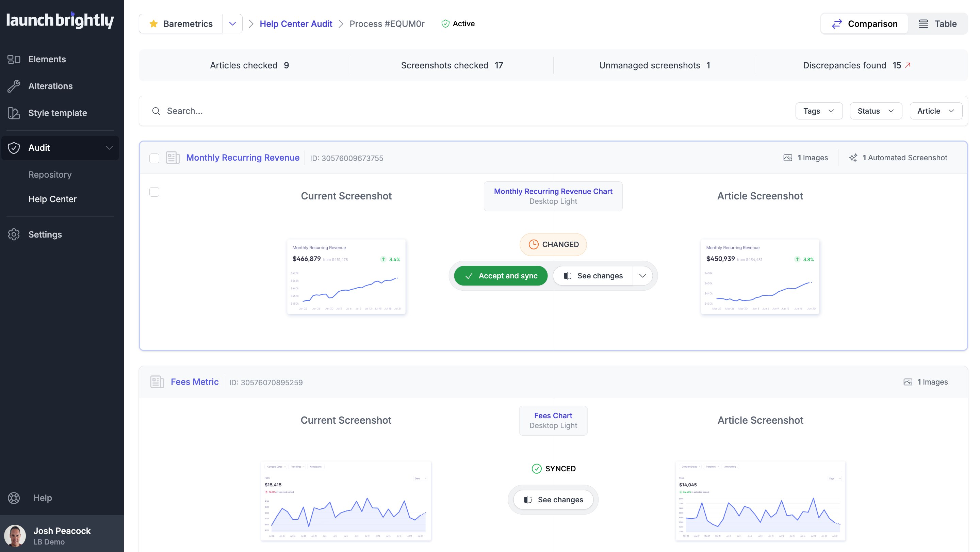Open the Article filter dropdown
Screen dimensions: 980x552
click(x=936, y=111)
